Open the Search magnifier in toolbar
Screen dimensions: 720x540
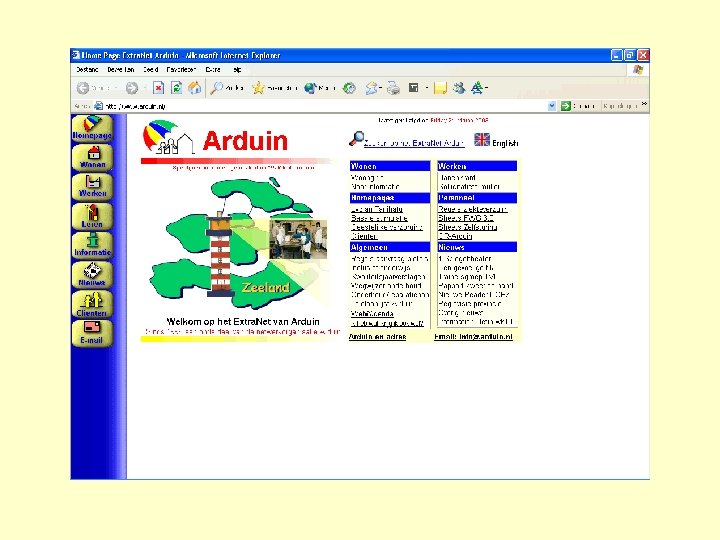(x=227, y=88)
